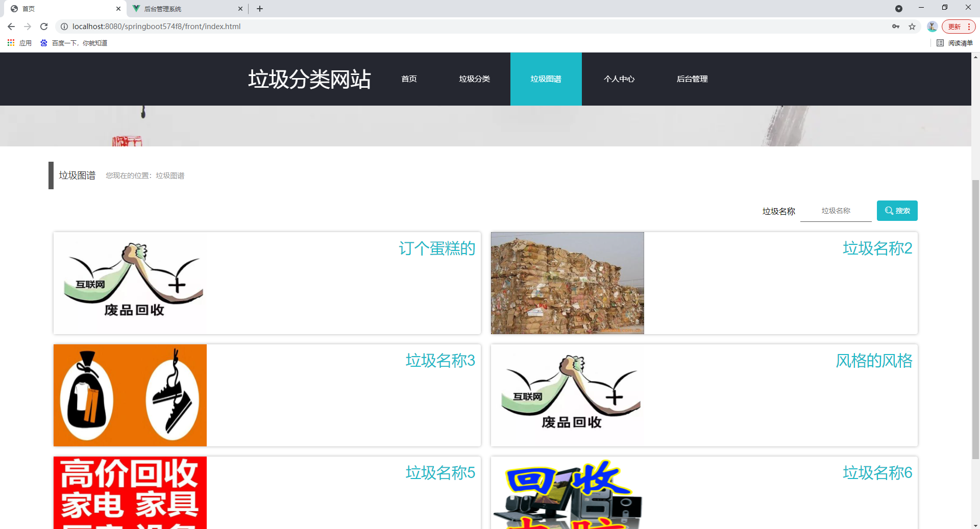Image resolution: width=980 pixels, height=529 pixels.
Task: Click the 更新 browser update button
Action: 959,27
